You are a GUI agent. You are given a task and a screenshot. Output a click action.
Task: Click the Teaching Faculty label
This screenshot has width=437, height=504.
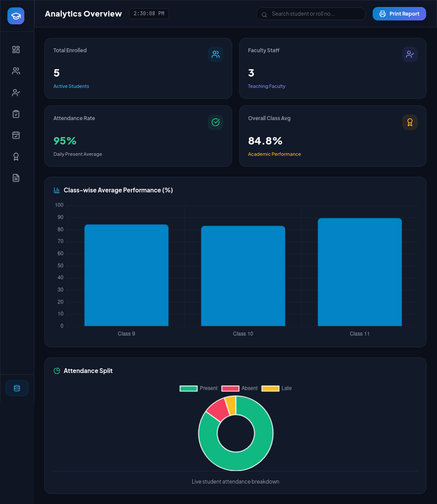click(x=267, y=86)
